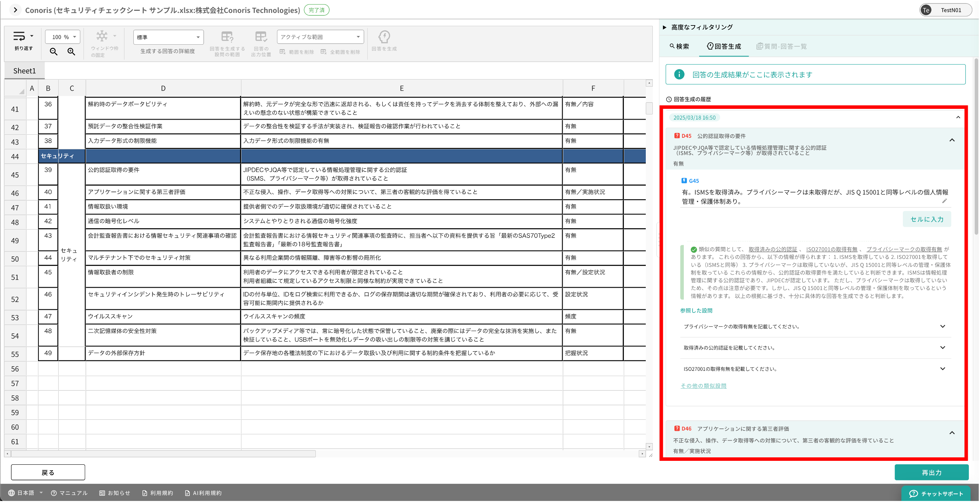
Task: Switch to the 検索 tab
Action: click(679, 46)
